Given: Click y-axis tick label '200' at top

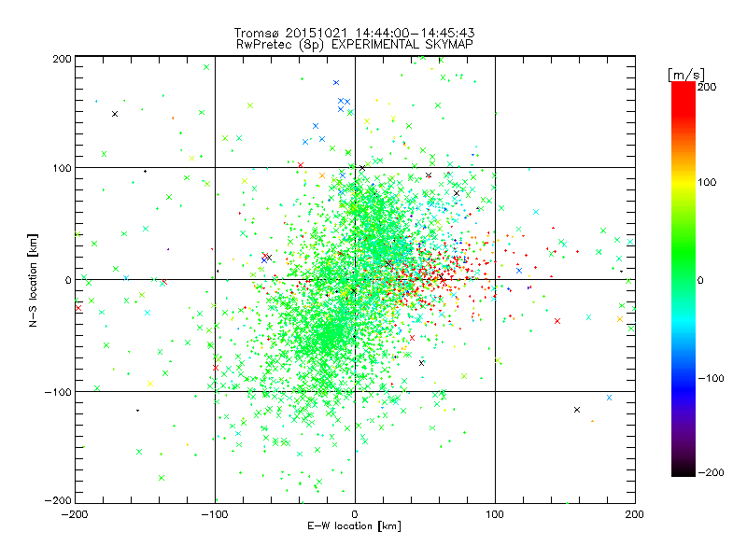Looking at the screenshot, I should pos(62,59).
